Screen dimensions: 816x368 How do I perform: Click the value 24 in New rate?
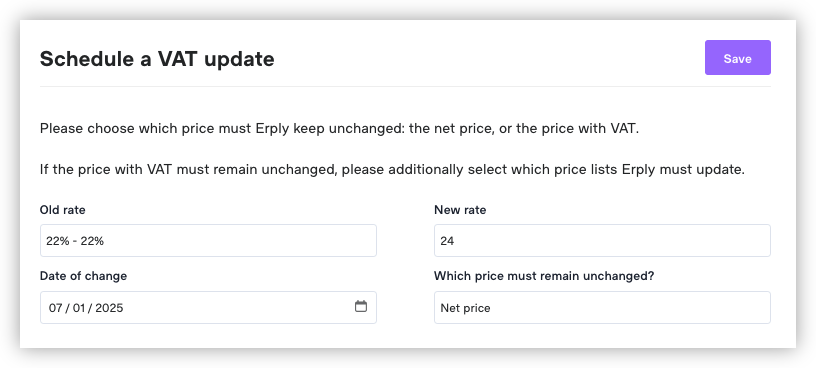pyautogui.click(x=447, y=241)
